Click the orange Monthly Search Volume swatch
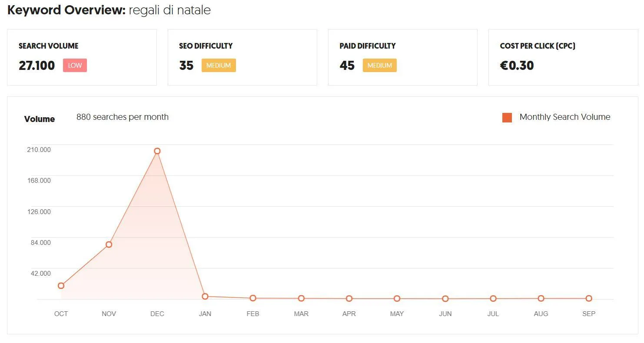The image size is (644, 343). pyautogui.click(x=507, y=118)
